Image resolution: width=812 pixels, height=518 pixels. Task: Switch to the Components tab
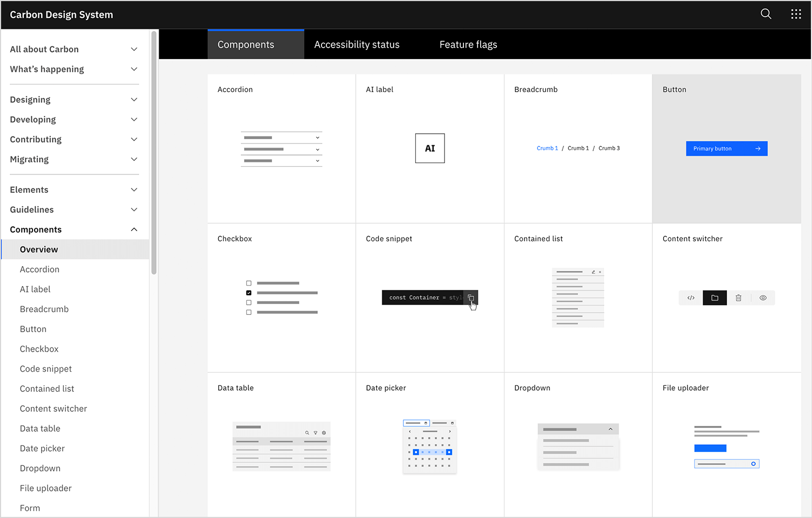coord(256,44)
